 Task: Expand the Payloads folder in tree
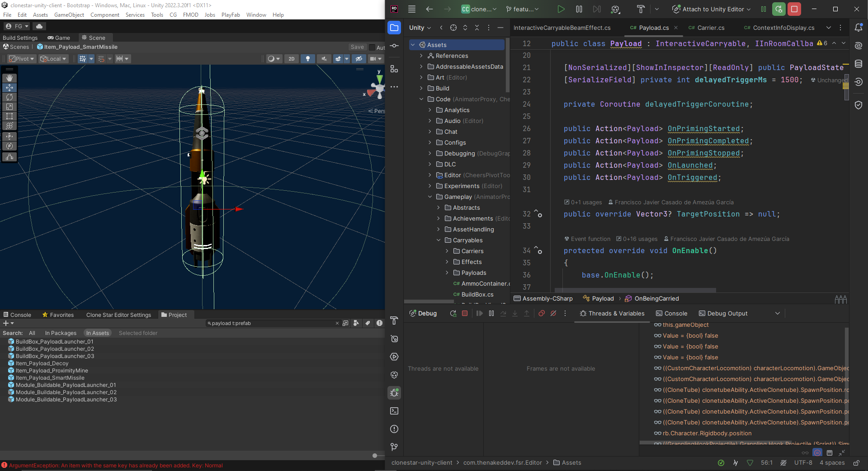point(447,273)
